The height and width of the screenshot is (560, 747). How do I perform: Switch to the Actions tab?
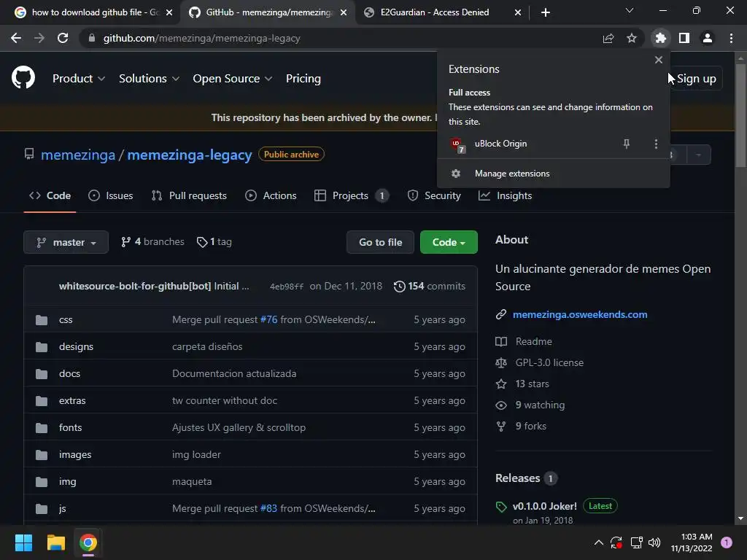pos(271,195)
